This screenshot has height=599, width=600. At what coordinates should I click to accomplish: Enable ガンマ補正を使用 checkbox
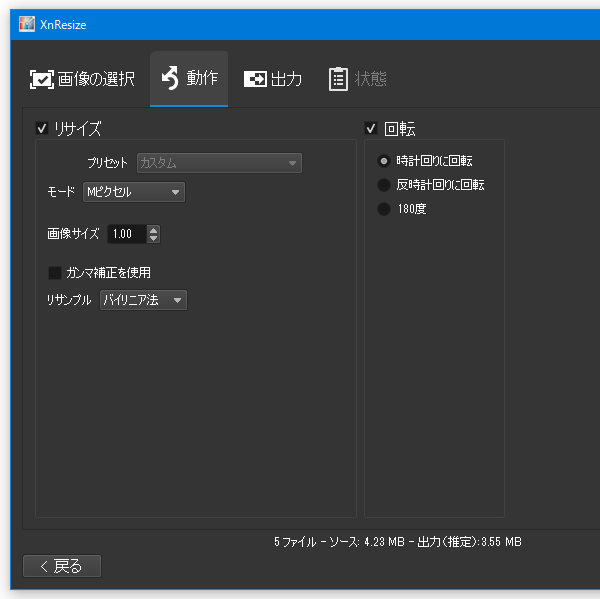pos(55,273)
